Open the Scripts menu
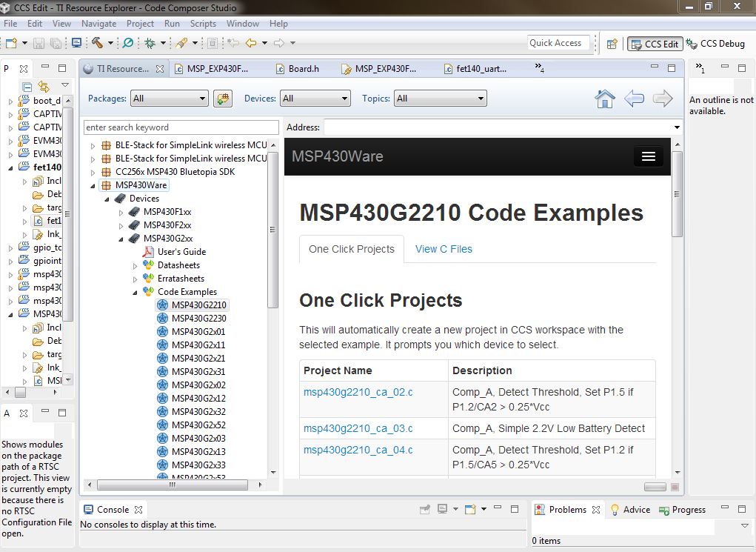The image size is (756, 552). [203, 24]
